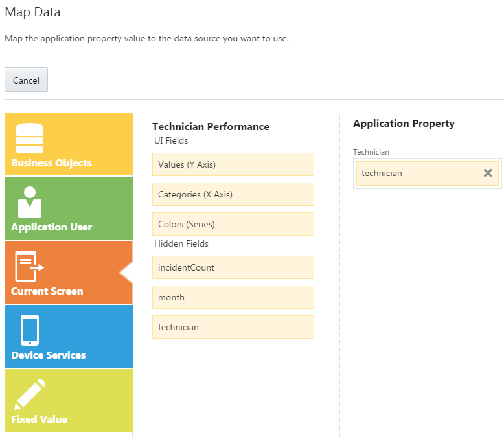Click the pencil icon for Fixed Value
Image resolution: width=504 pixels, height=437 pixels.
pyautogui.click(x=29, y=394)
